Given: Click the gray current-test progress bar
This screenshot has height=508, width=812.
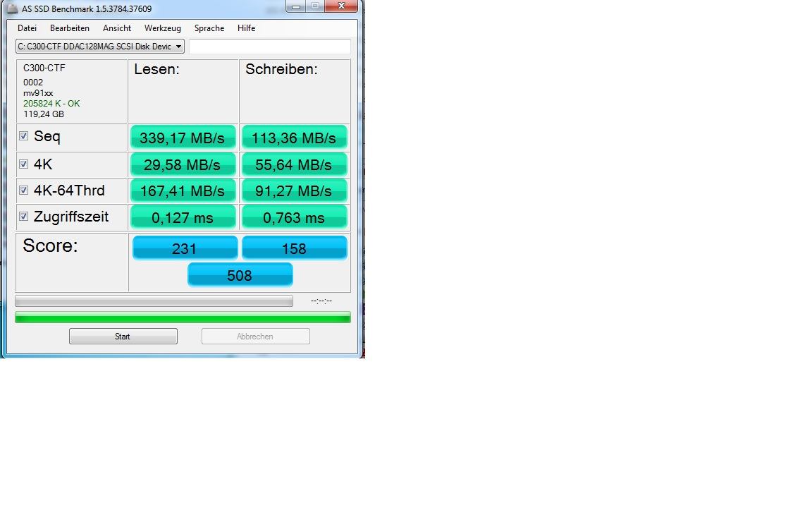Looking at the screenshot, I should pyautogui.click(x=154, y=301).
